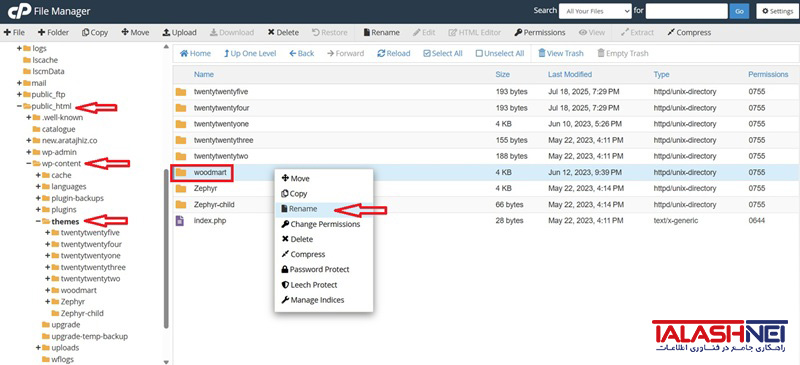Image resolution: width=800 pixels, height=365 pixels.
Task: Expand the wp-admin tree node
Action: pos(29,152)
